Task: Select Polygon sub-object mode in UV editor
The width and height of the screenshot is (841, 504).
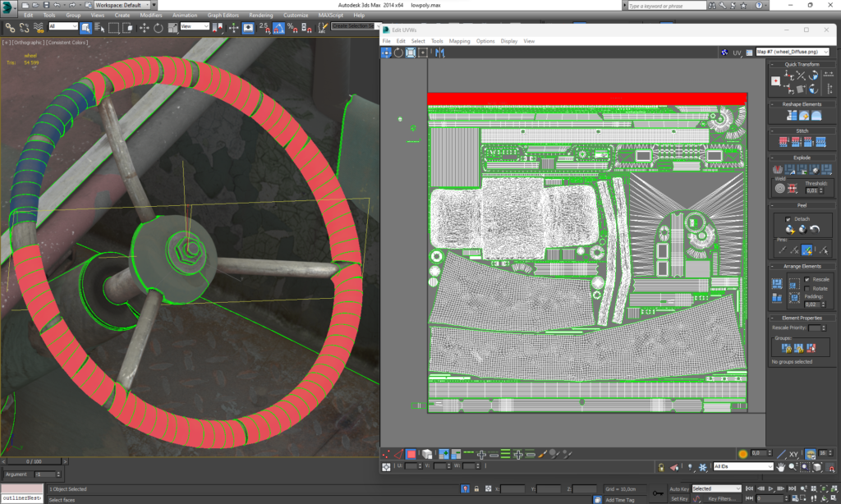Action: [x=411, y=453]
